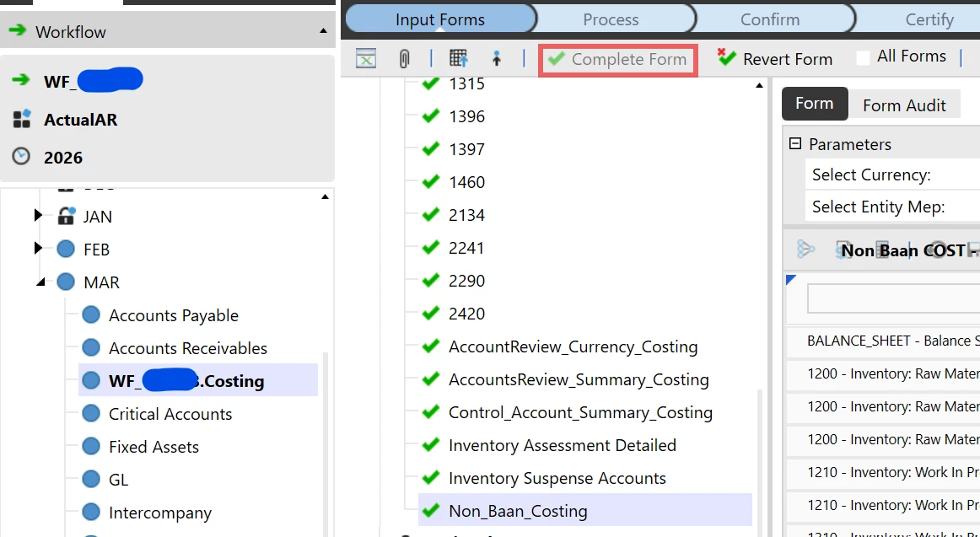Click the unlocked padlock icon for JAN
This screenshot has height=537, width=980.
66,216
